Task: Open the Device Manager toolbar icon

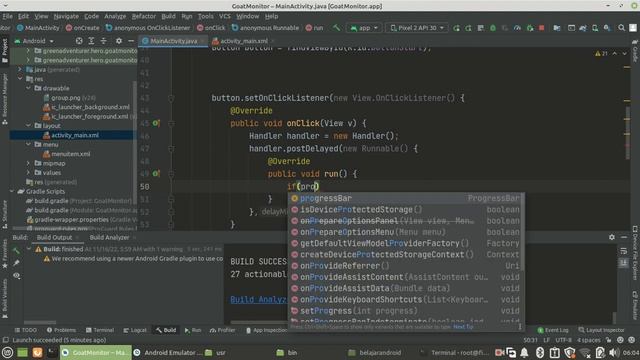Action: 595,28
